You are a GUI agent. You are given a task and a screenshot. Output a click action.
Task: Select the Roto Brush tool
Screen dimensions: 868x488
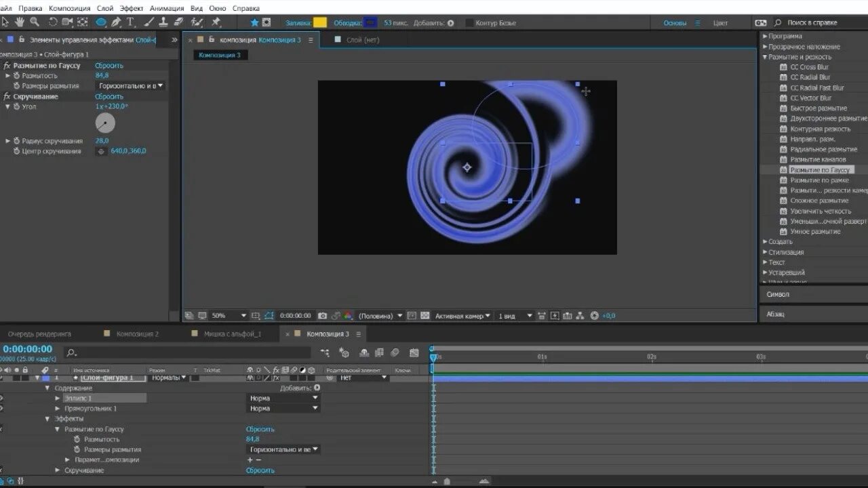197,22
